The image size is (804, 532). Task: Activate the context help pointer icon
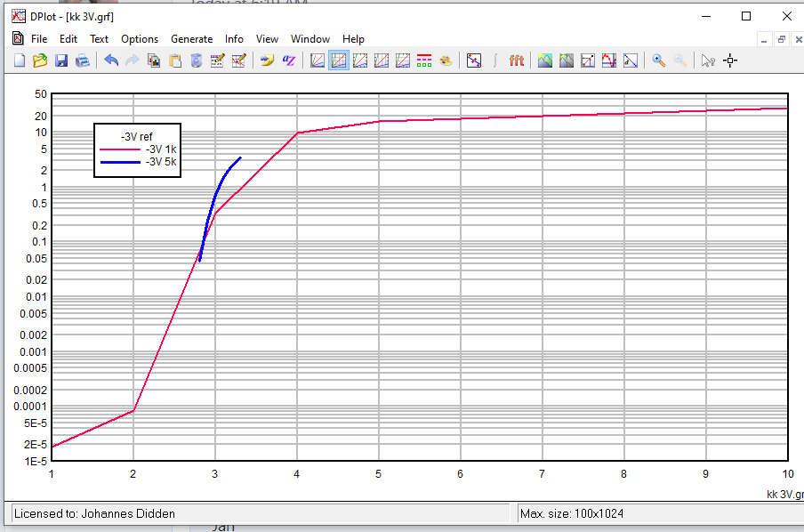708,60
